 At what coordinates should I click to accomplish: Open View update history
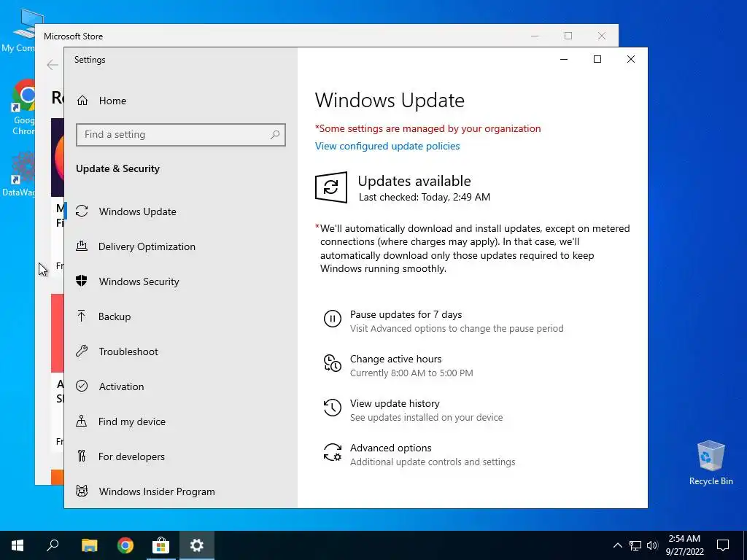tap(395, 404)
